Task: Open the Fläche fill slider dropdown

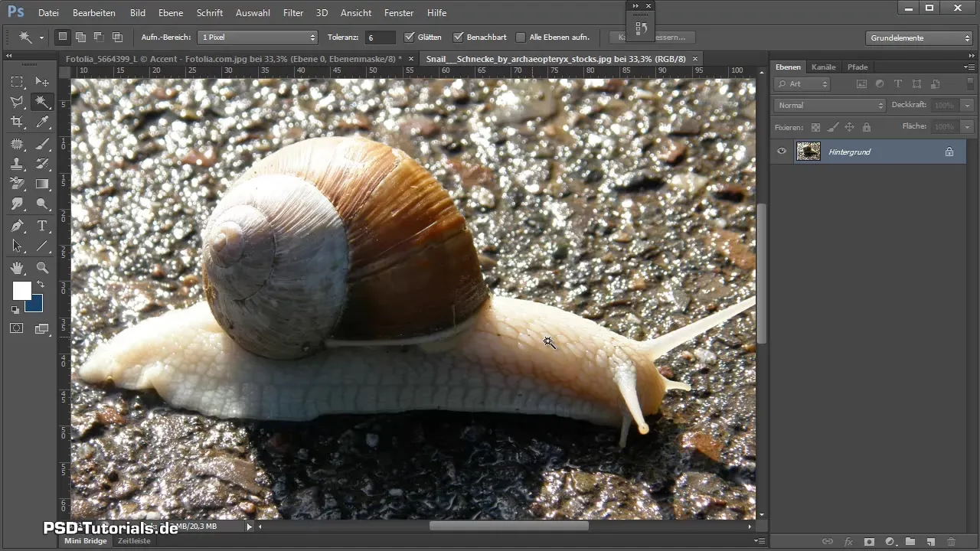Action: (968, 126)
